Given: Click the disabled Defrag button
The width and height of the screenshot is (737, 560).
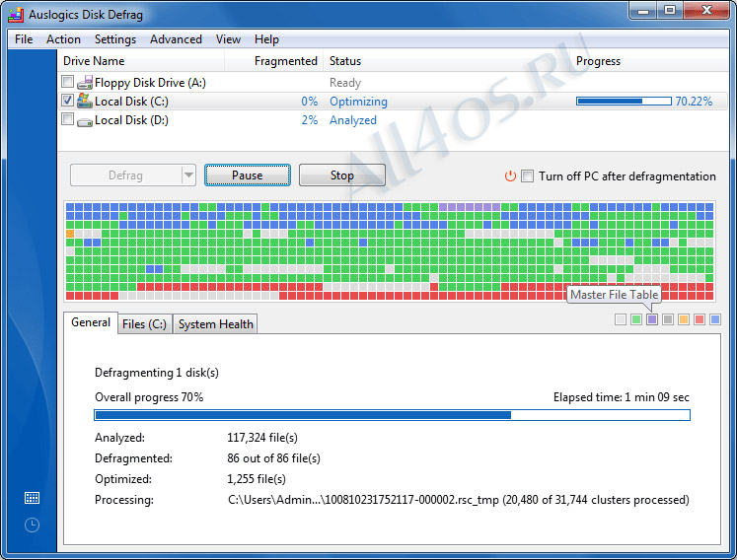Looking at the screenshot, I should click(x=126, y=175).
